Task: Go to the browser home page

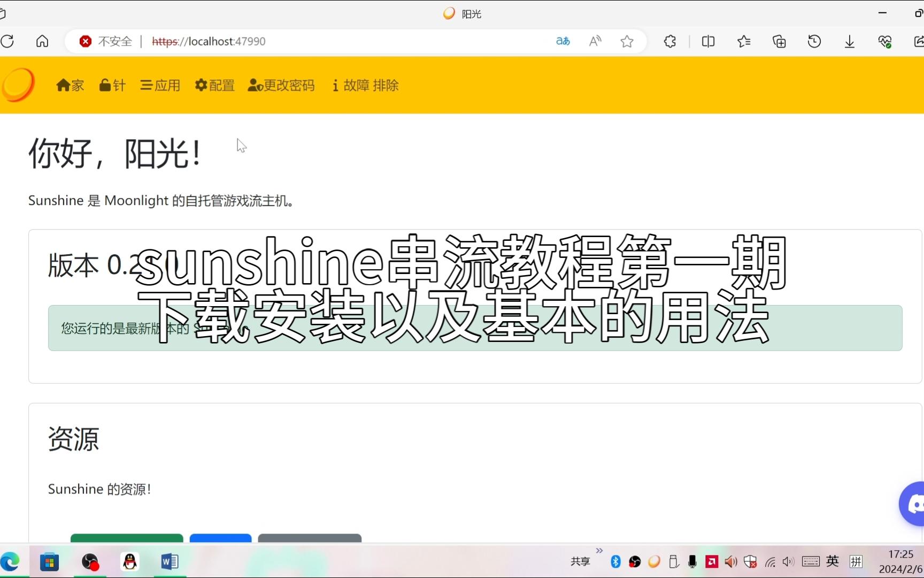Action: coord(42,41)
